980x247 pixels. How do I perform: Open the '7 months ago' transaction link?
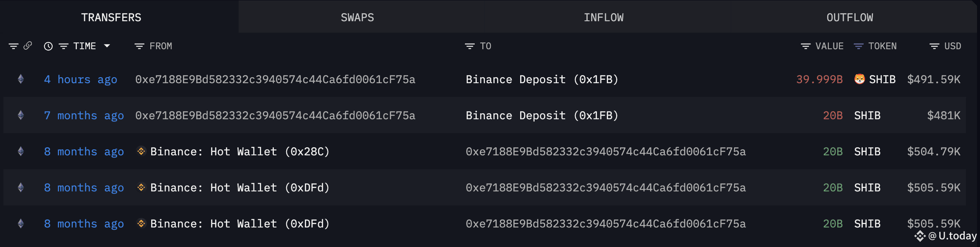(84, 115)
